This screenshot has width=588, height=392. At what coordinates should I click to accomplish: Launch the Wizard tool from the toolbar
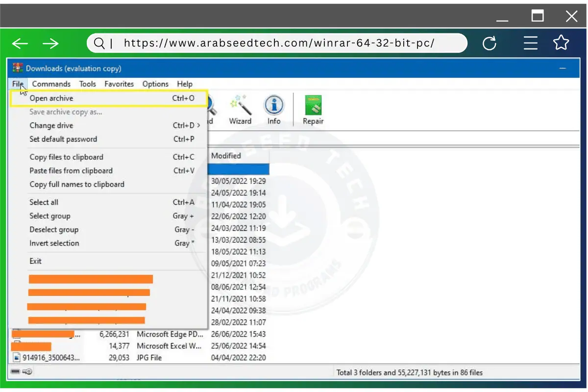tap(240, 108)
